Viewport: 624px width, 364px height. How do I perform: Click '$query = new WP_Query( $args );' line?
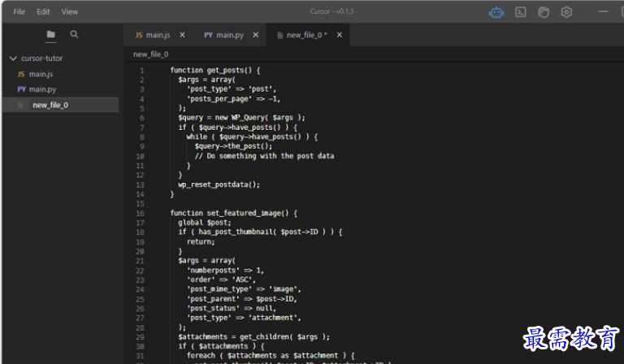(x=241, y=118)
